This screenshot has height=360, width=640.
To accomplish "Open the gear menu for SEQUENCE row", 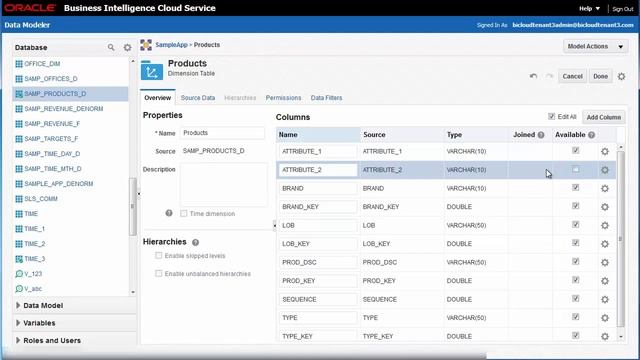I will [x=605, y=300].
